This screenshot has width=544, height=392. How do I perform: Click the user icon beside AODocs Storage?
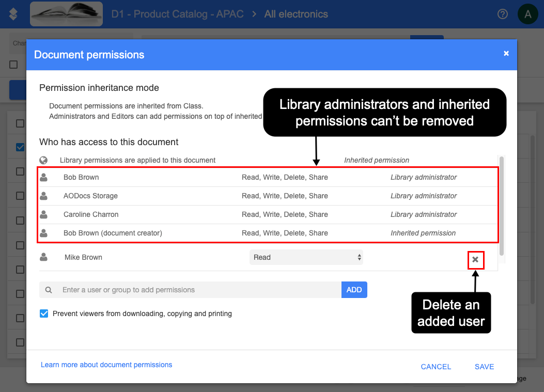click(x=44, y=196)
